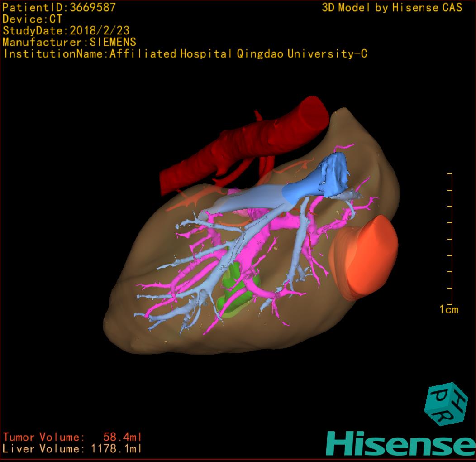Click the Device:CT label
Image resolution: width=476 pixels, height=462 pixels.
[32, 19]
